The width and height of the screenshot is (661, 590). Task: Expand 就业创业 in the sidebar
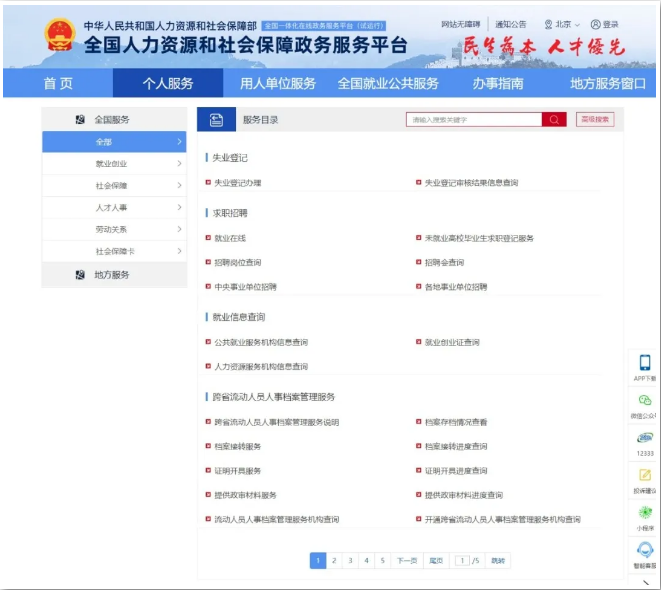click(x=113, y=164)
